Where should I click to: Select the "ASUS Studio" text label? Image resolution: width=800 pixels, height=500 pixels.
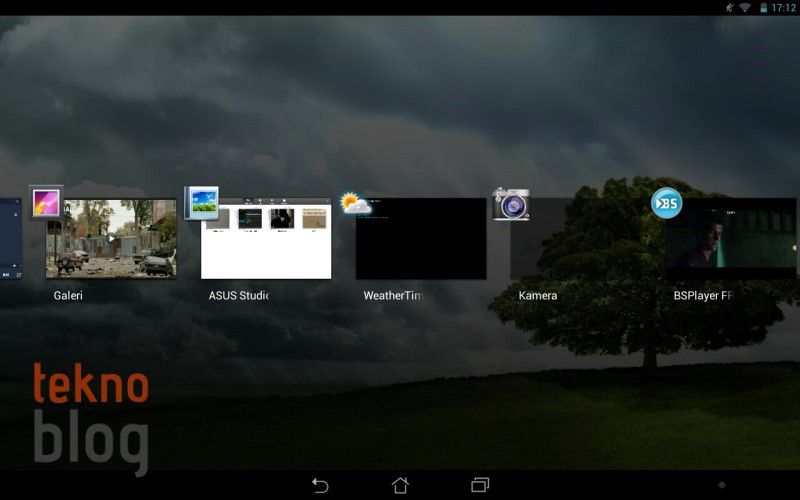pyautogui.click(x=239, y=296)
